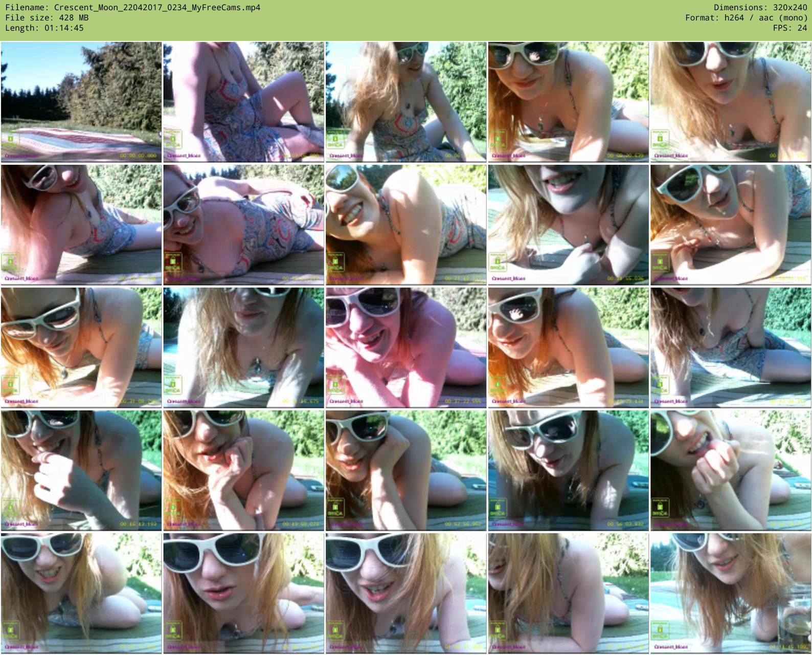Select the thumbnail stamped 00:37:22.556
Screen dimensions: 812x655
[406, 347]
